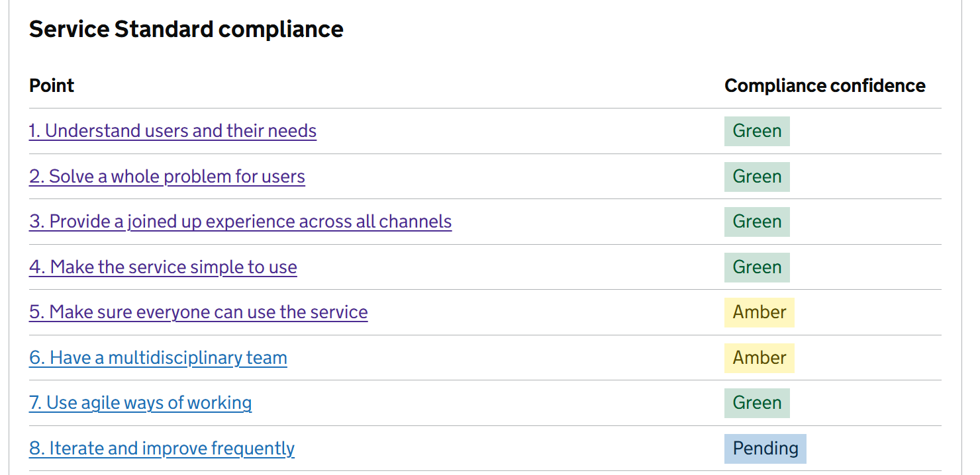The image size is (980, 475).
Task: Open Make the service simple to use
Action: [x=163, y=267]
